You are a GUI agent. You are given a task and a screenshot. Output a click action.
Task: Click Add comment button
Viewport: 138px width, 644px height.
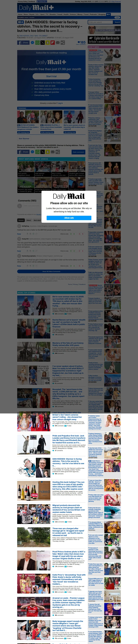pyautogui.click(x=78, y=152)
